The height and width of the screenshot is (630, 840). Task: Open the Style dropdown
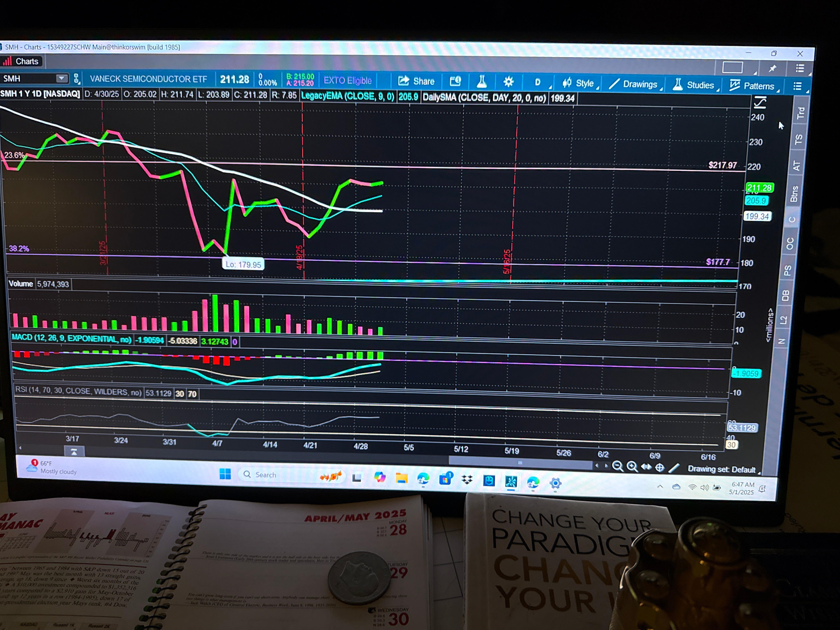[580, 83]
